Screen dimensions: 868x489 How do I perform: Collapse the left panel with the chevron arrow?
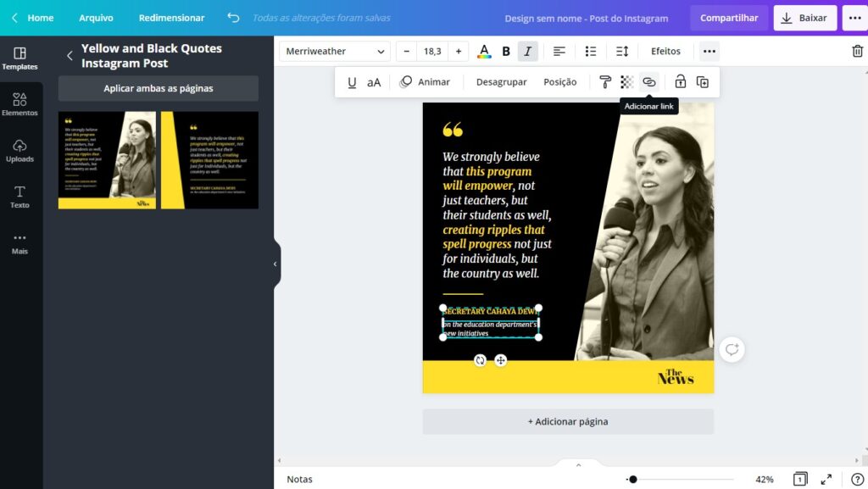[275, 264]
